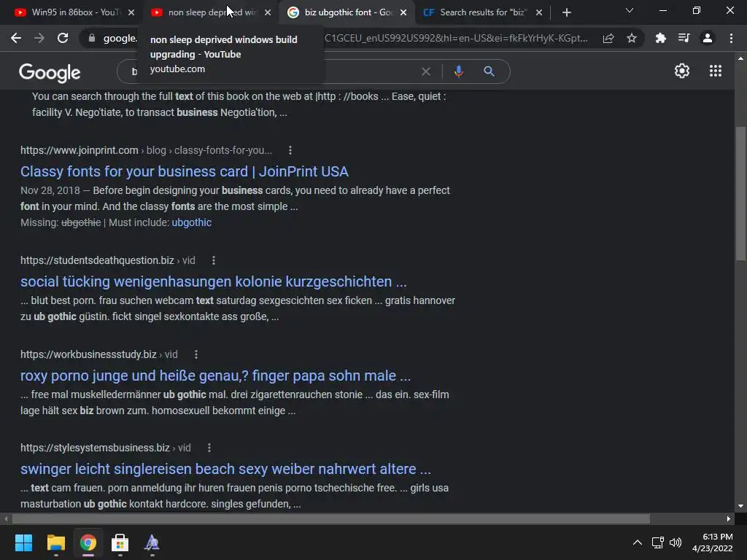Open options for the studentsdeathquestion.biz result
This screenshot has width=747, height=560.
click(x=214, y=260)
